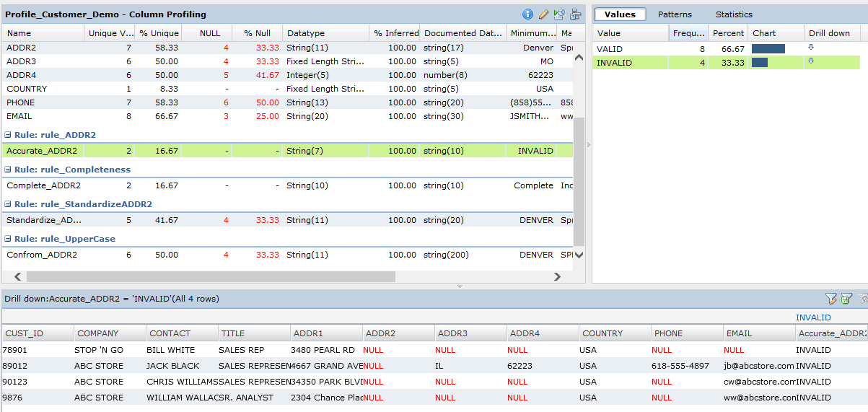The image size is (868, 412).
Task: Switch to the Values tab
Action: pos(620,14)
